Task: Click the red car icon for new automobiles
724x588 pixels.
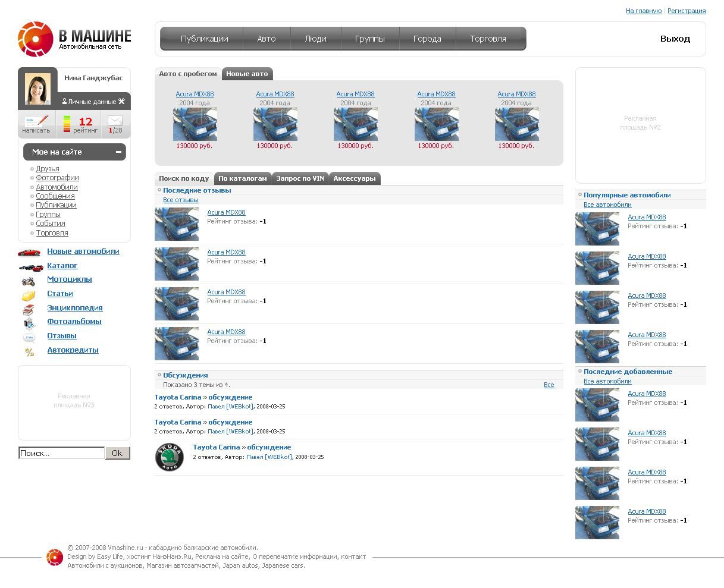Action: [29, 252]
